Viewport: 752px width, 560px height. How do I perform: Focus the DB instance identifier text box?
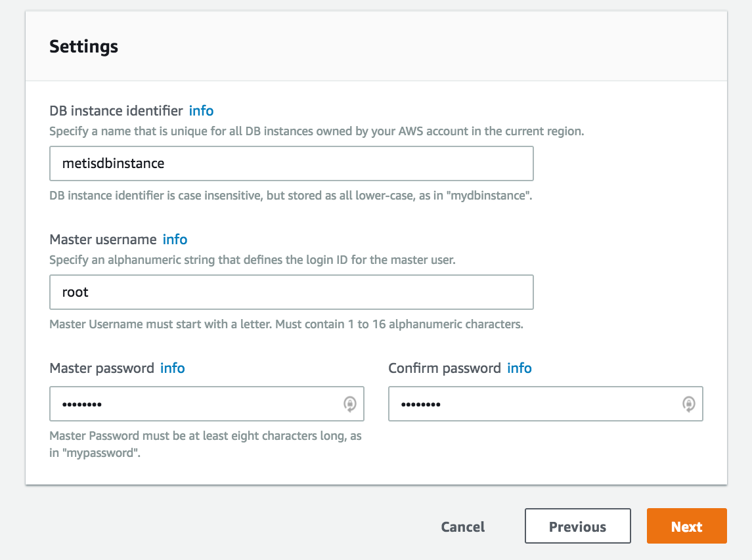pos(291,163)
